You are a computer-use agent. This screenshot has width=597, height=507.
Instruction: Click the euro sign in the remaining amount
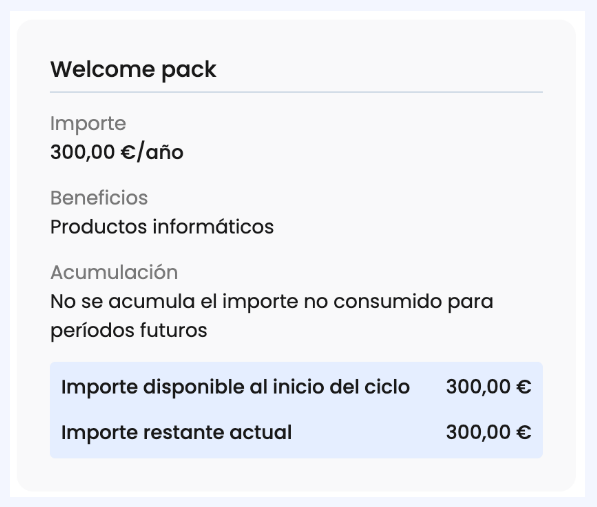point(524,432)
